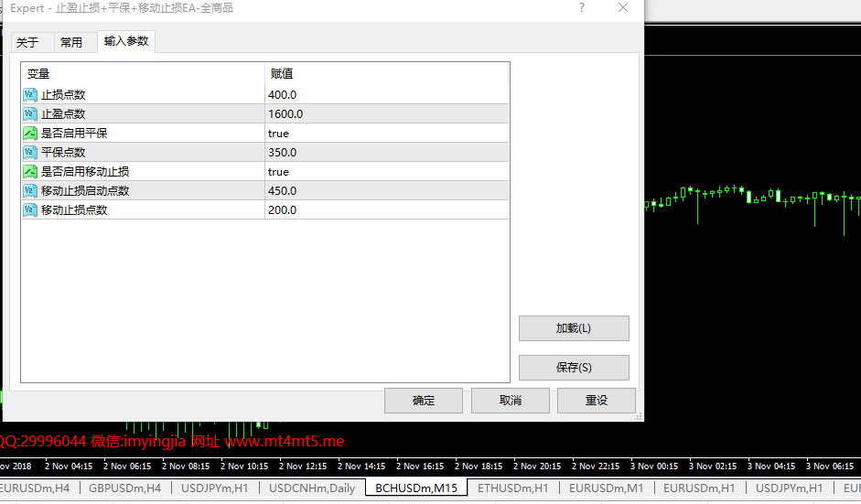Select the 输入参数 tab
This screenshot has width=861, height=504.
pos(126,41)
